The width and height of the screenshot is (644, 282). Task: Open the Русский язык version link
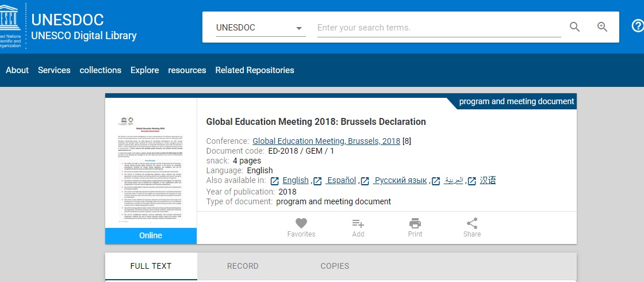click(400, 180)
